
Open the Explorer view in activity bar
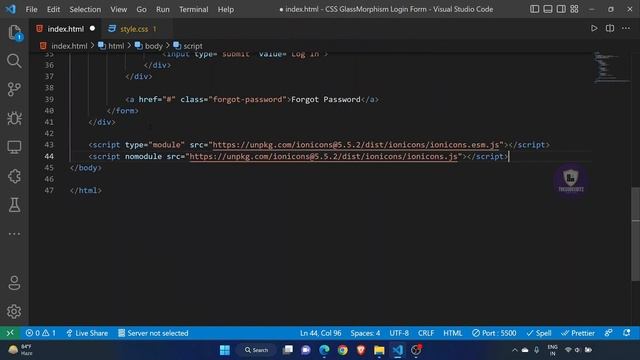point(14,32)
